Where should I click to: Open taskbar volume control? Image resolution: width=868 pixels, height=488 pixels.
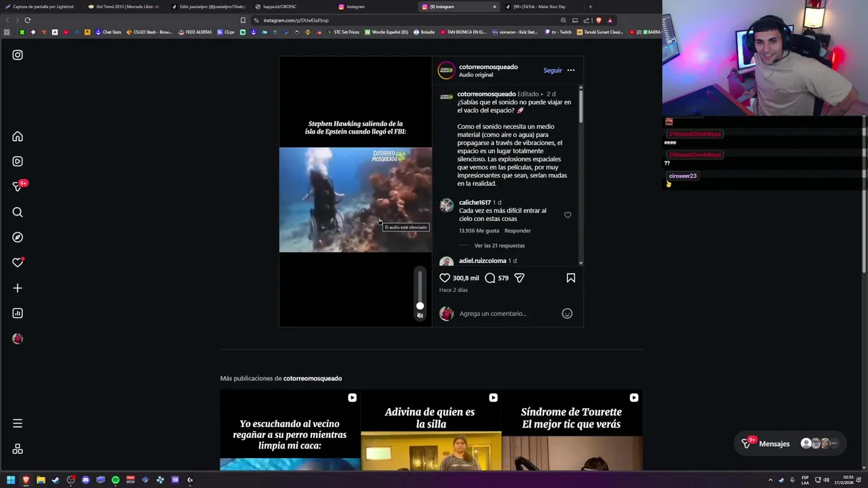(x=826, y=480)
